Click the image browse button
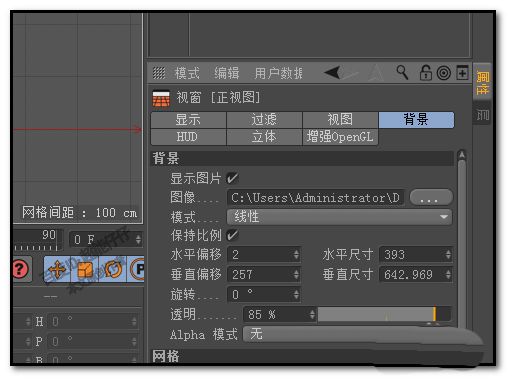Image resolution: width=507 pixels, height=377 pixels. point(431,197)
